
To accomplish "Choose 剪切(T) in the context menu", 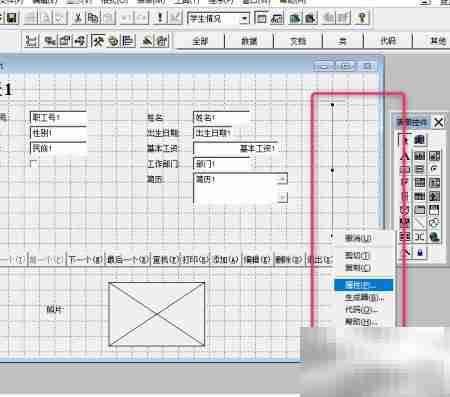I will [364, 256].
